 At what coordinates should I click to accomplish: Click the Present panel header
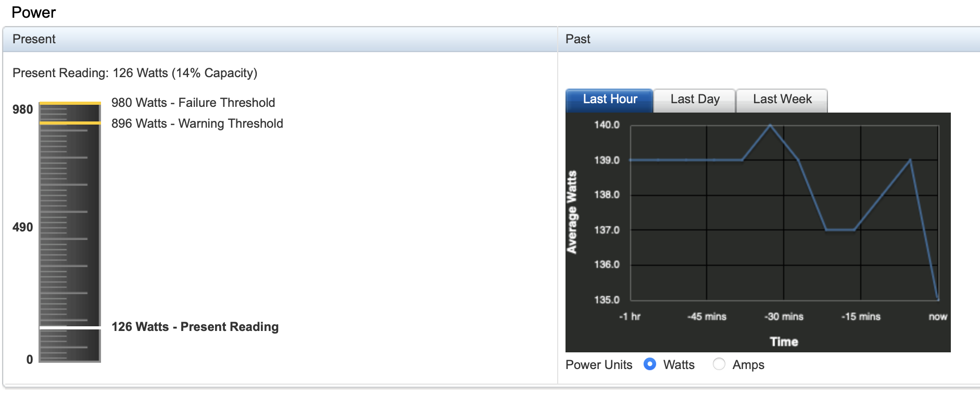[x=280, y=39]
